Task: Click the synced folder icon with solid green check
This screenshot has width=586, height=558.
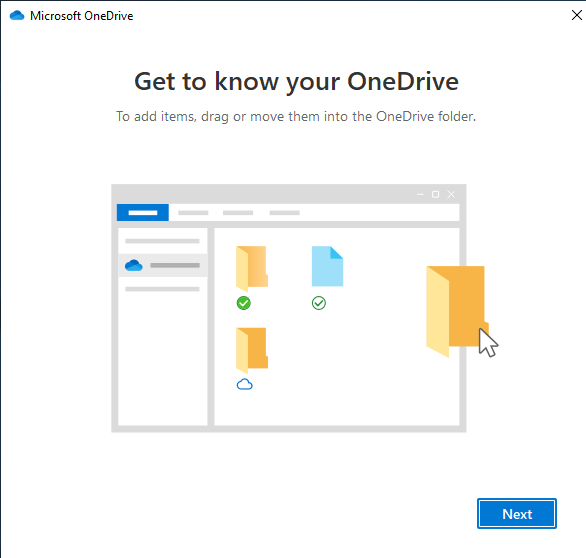Action: 252,268
